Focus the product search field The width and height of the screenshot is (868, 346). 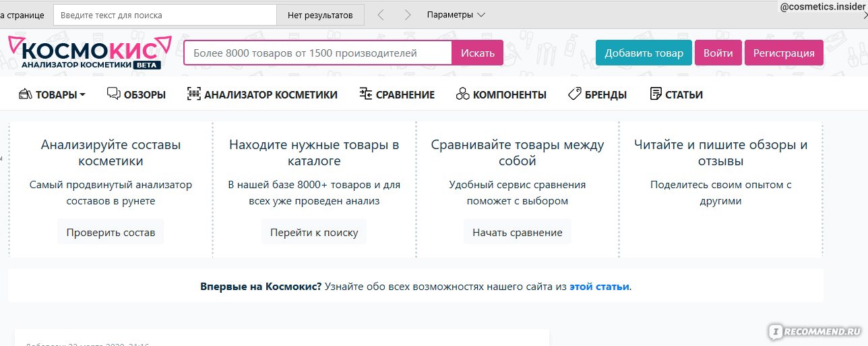coord(317,53)
